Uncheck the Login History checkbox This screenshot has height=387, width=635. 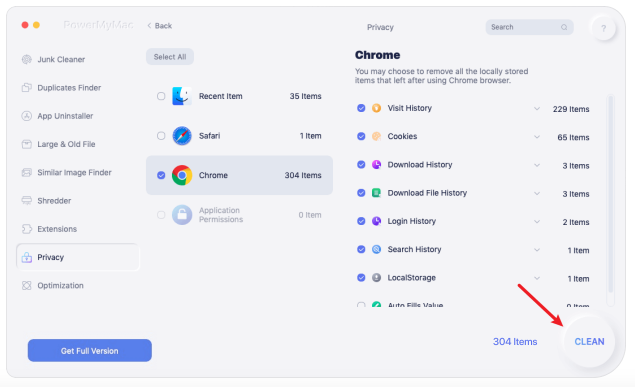pos(361,221)
